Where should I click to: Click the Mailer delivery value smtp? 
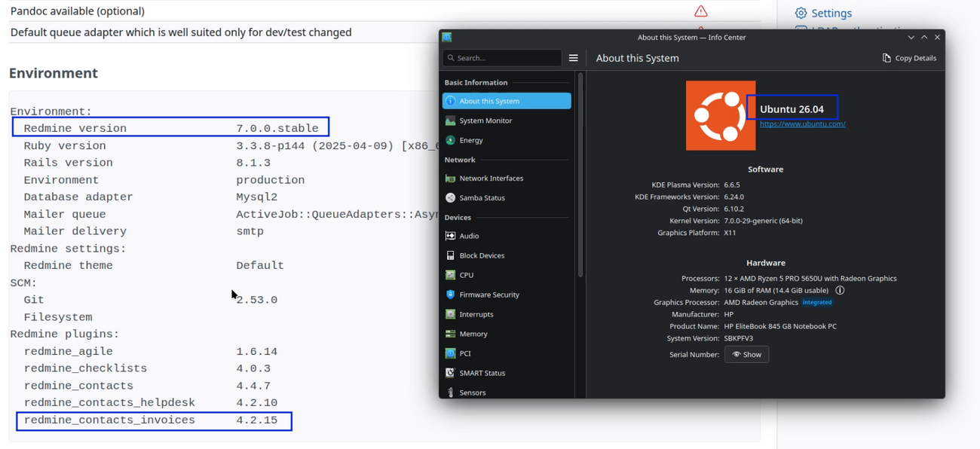(250, 231)
